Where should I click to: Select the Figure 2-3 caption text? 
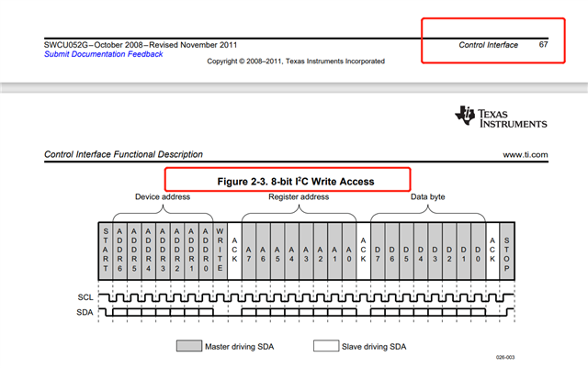point(296,182)
